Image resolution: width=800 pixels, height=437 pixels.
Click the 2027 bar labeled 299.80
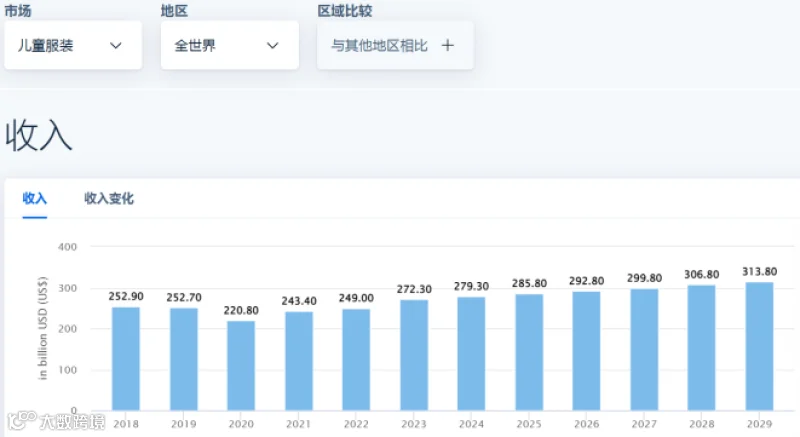pos(644,349)
